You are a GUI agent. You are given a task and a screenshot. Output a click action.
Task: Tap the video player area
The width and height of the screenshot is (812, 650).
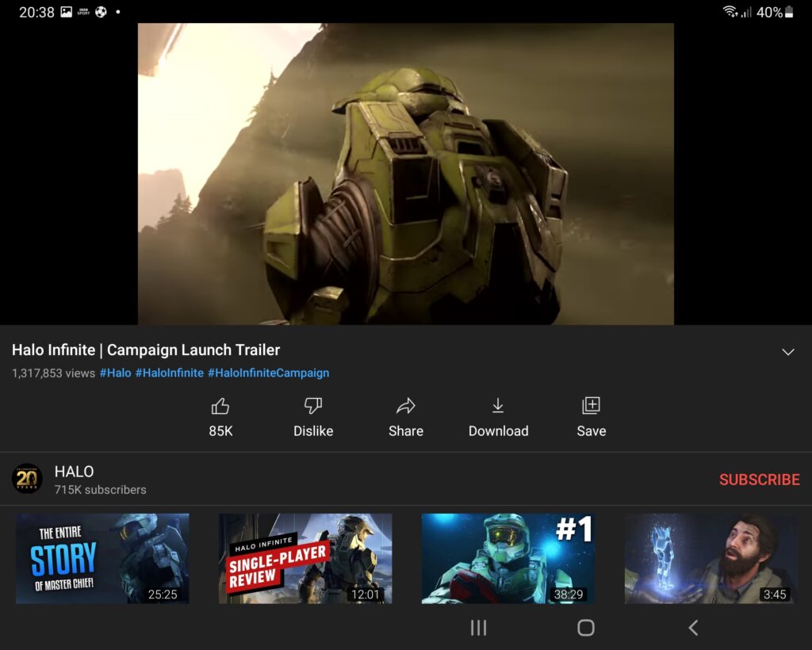pos(405,174)
